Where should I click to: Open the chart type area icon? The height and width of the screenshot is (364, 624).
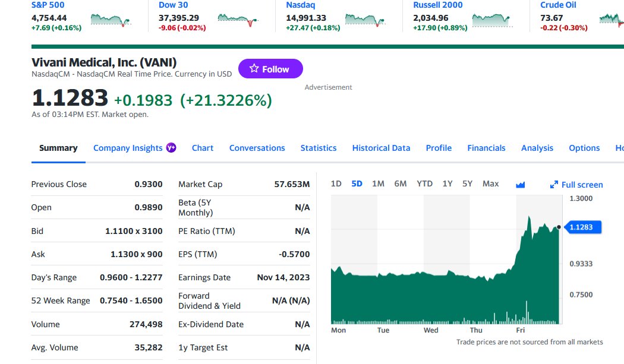click(520, 185)
